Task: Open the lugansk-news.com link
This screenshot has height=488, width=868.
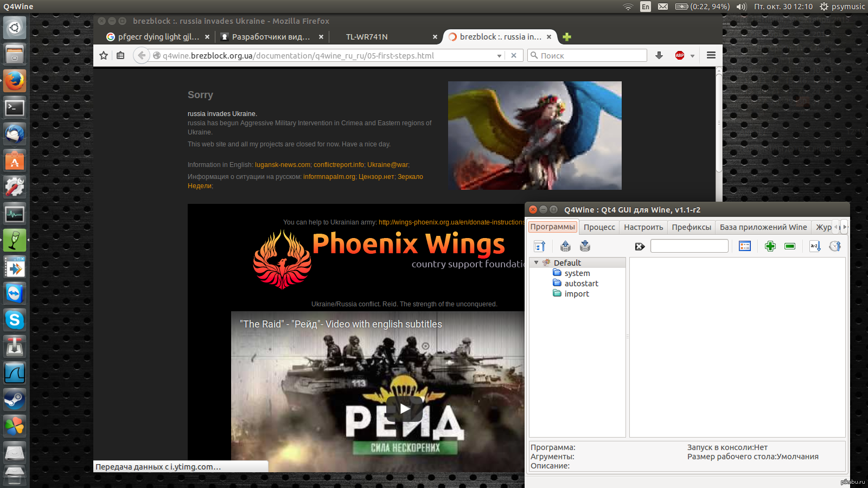Action: click(283, 165)
